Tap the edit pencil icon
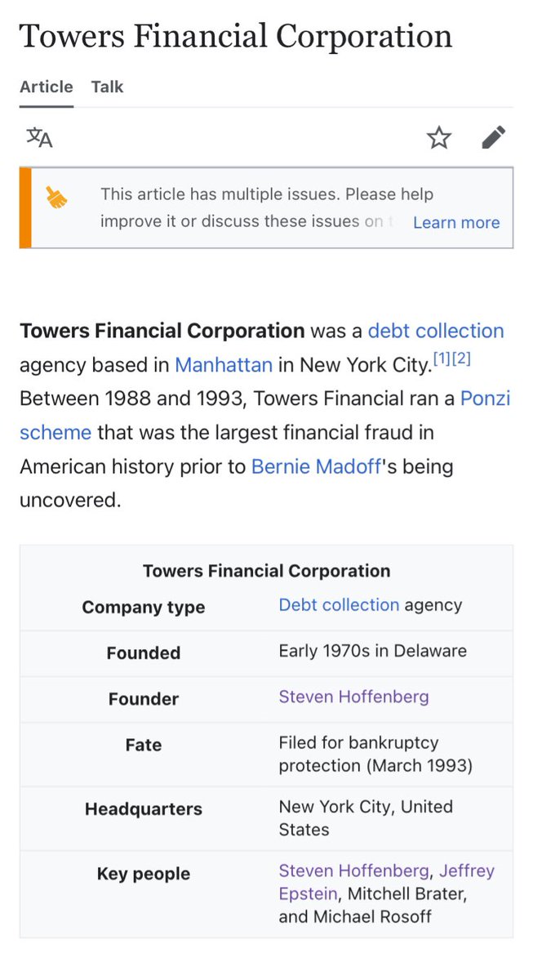533x980 pixels. pyautogui.click(x=493, y=138)
